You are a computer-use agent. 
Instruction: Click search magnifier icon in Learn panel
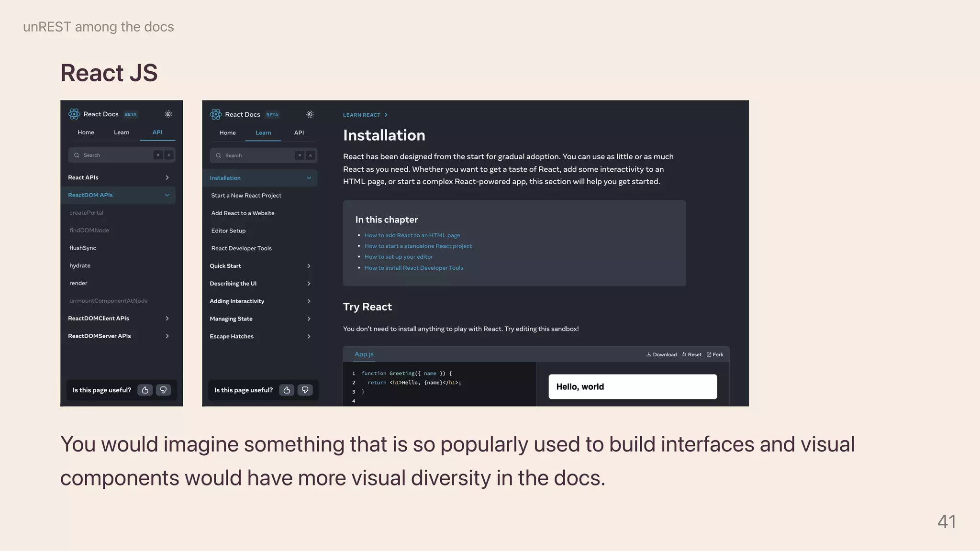tap(218, 155)
